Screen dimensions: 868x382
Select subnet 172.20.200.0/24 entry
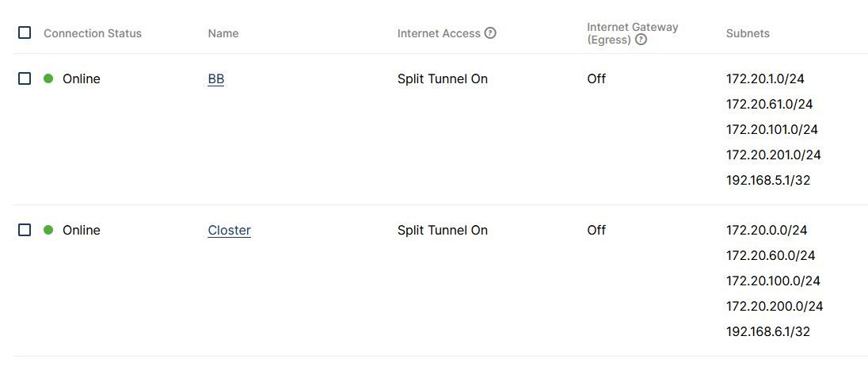coord(775,306)
